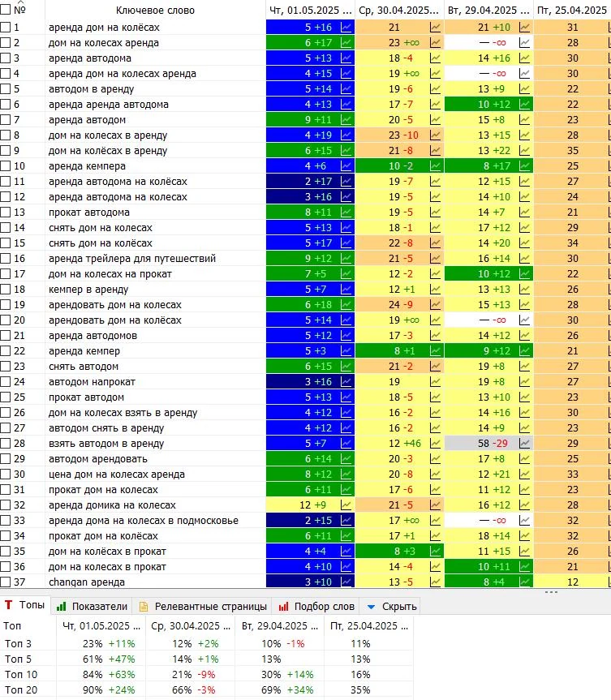This screenshot has height=700, width=611.
Task: Click chart icon in row 31 on 30.04.2025
Action: click(435, 490)
